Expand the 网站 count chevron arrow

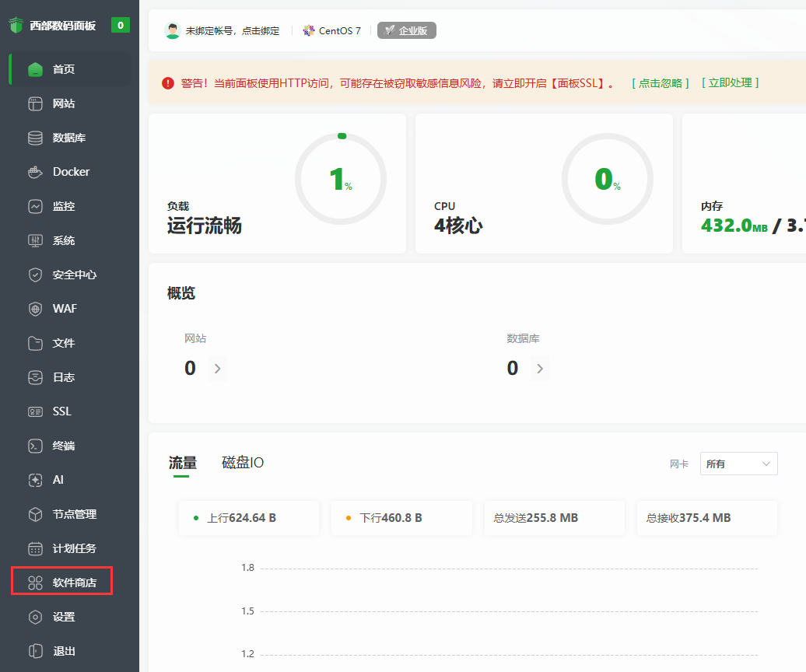click(217, 369)
